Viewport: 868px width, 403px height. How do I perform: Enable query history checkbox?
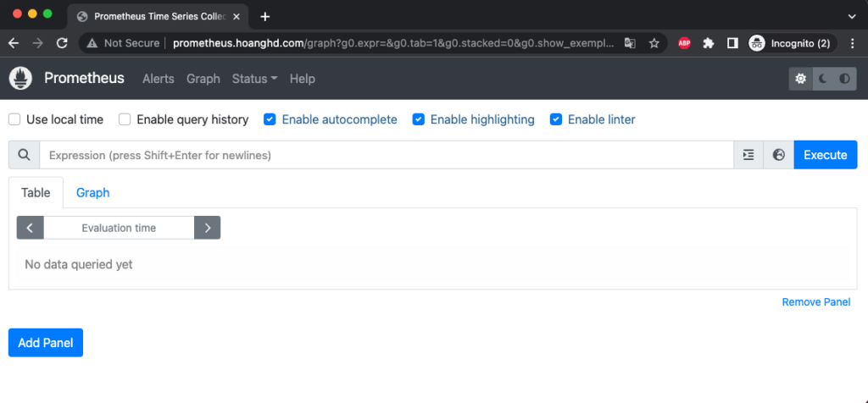tap(125, 119)
